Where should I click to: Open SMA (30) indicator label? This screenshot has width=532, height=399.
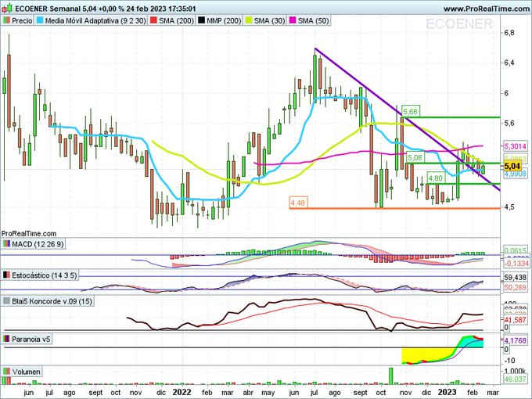(x=269, y=20)
